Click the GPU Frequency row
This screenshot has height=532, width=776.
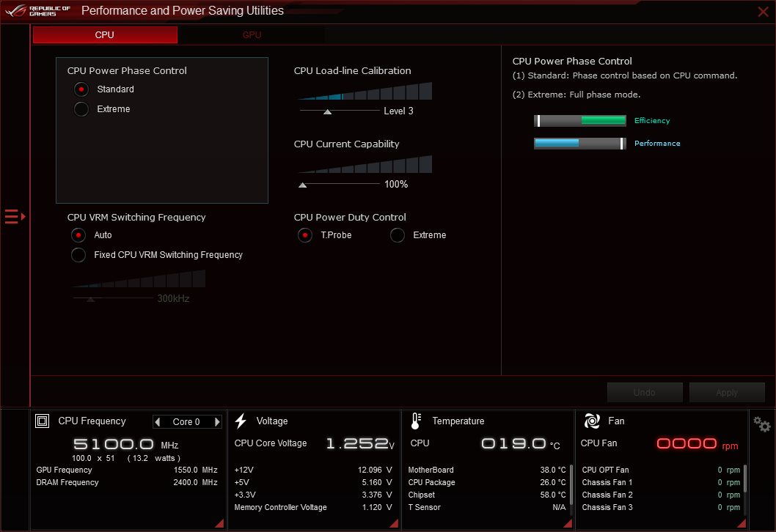point(127,470)
